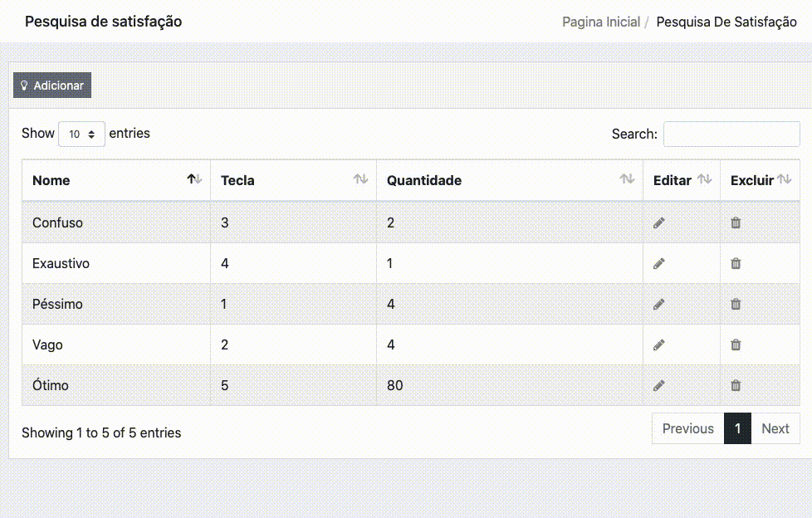
Task: Click the Next pagination button
Action: [x=775, y=428]
